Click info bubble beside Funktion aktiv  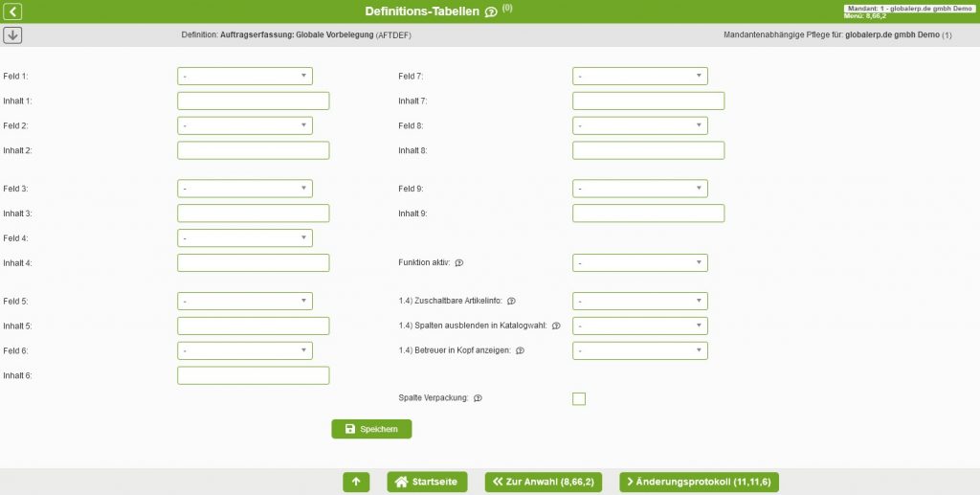tap(459, 263)
